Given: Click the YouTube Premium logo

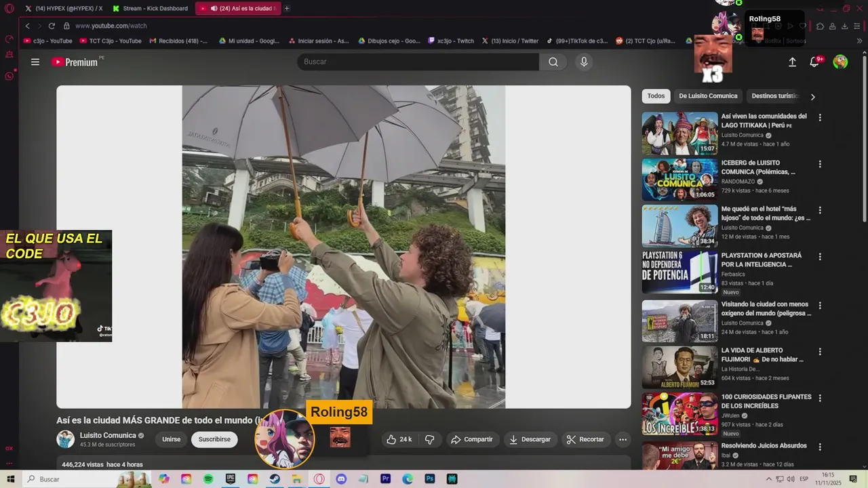Looking at the screenshot, I should [75, 62].
